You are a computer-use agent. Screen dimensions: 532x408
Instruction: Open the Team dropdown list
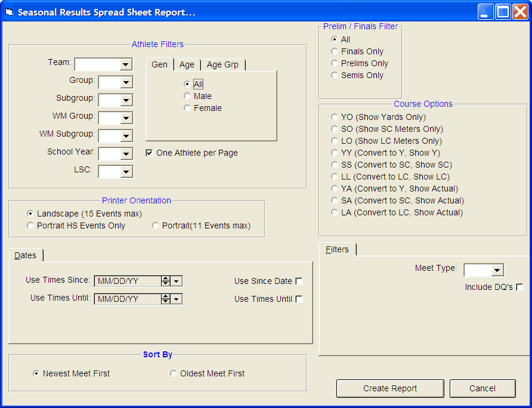[x=126, y=64]
